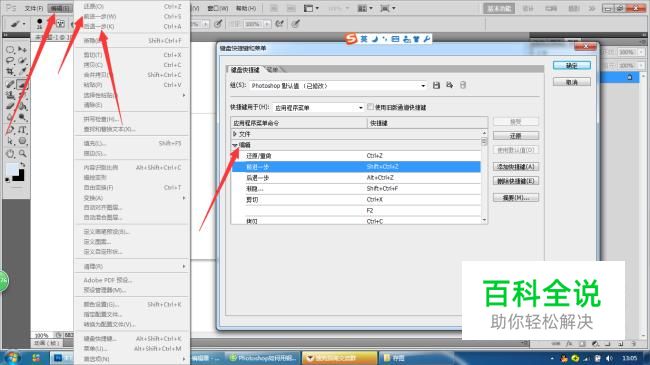Select the 后退一步 Alt+Ctrl+Z row
650x365 pixels.
pyautogui.click(x=356, y=178)
